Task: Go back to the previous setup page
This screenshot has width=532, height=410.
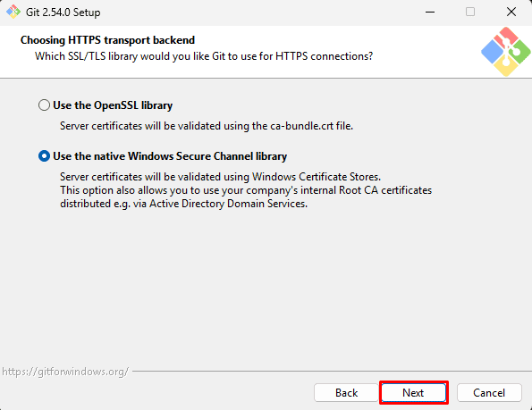Action: click(x=346, y=393)
